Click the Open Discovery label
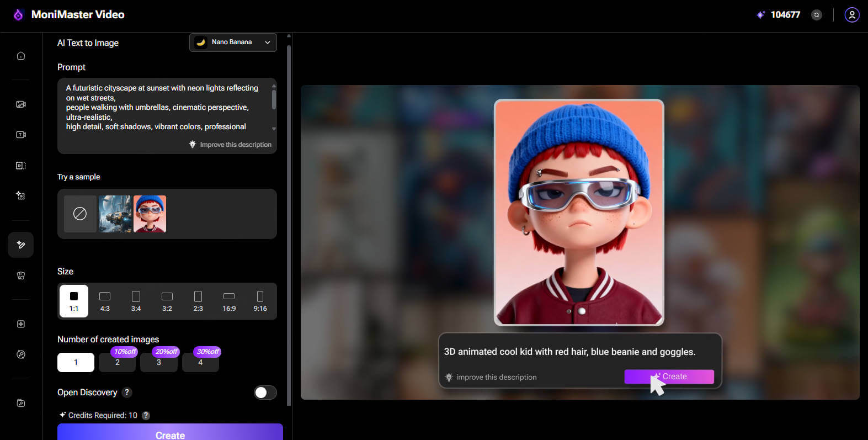 point(87,393)
